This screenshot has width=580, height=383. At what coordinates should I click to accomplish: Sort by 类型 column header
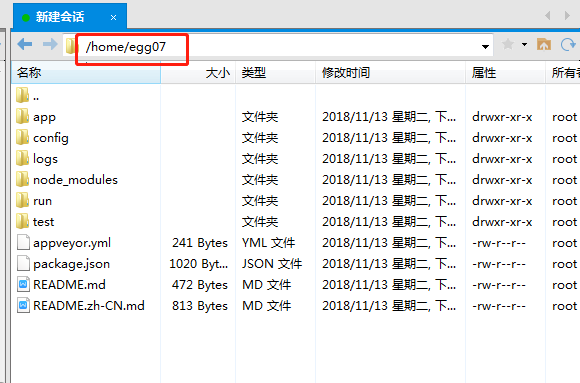click(x=275, y=73)
